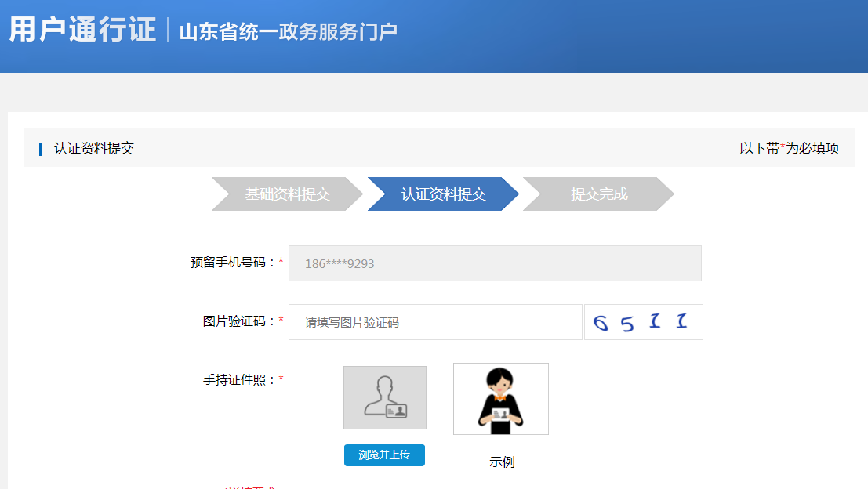The width and height of the screenshot is (868, 489).
Task: Click the 预留手机号码 field label
Action: click(x=233, y=263)
